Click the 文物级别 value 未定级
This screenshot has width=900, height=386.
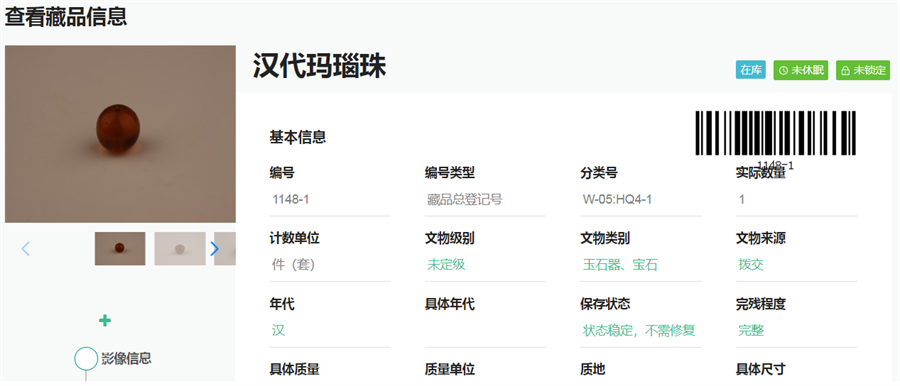pyautogui.click(x=446, y=265)
